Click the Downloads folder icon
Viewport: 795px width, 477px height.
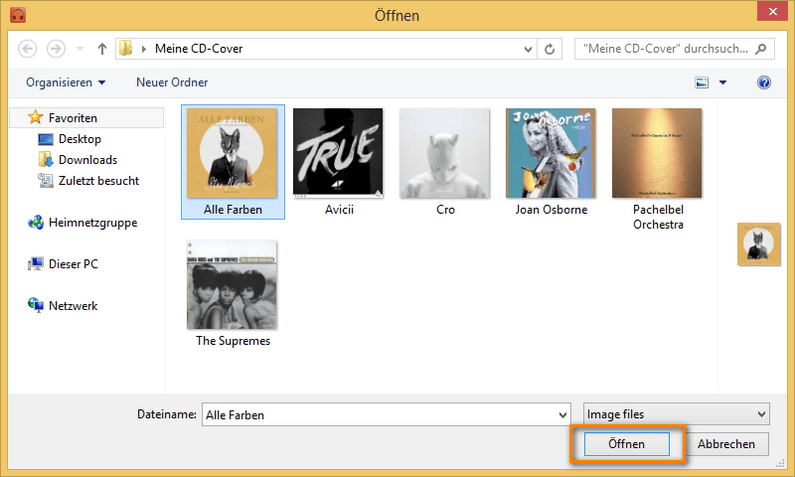click(46, 159)
